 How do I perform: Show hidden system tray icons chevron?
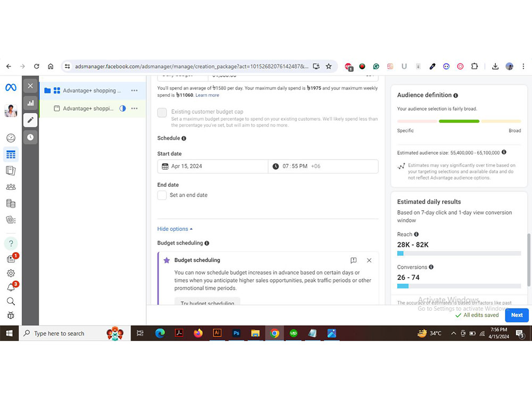(x=453, y=334)
